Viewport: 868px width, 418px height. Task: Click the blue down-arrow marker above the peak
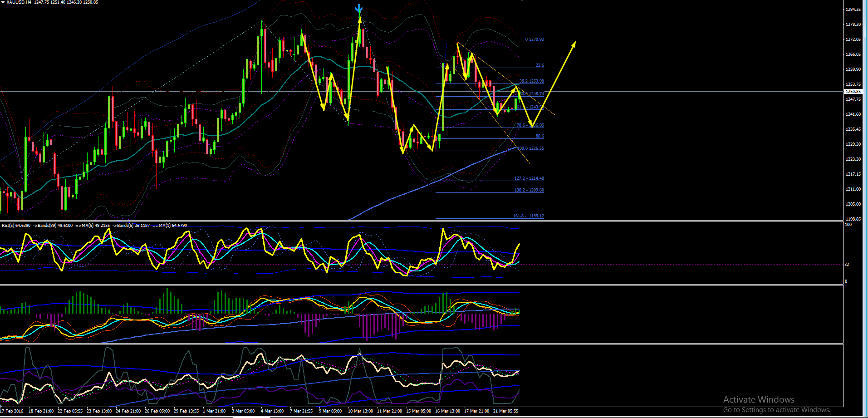359,9
